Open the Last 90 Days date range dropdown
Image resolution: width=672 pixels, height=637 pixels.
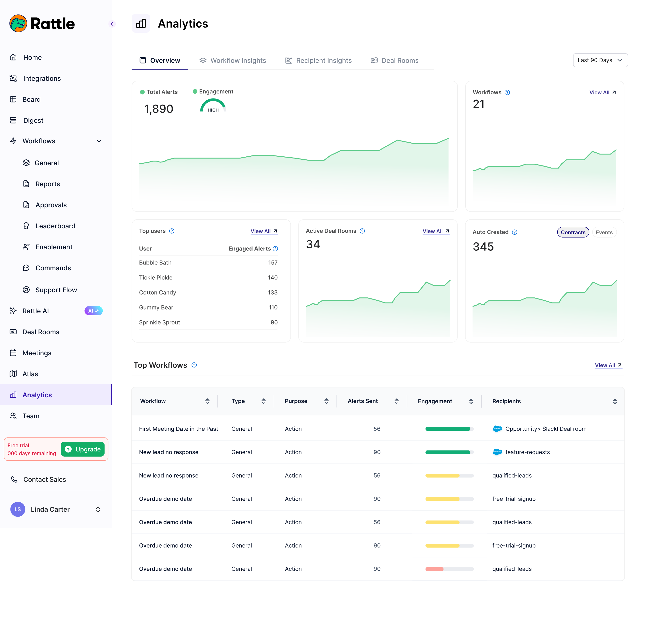[x=600, y=60]
